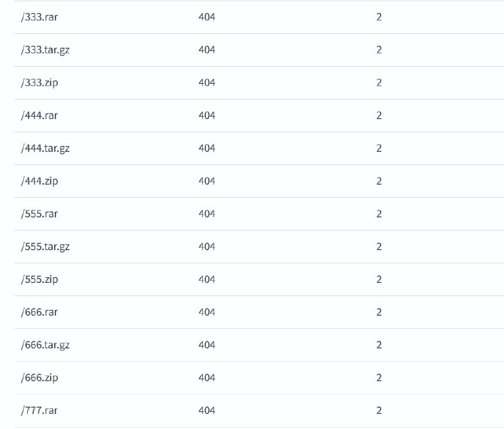Select the /555.zip path text

(x=40, y=280)
